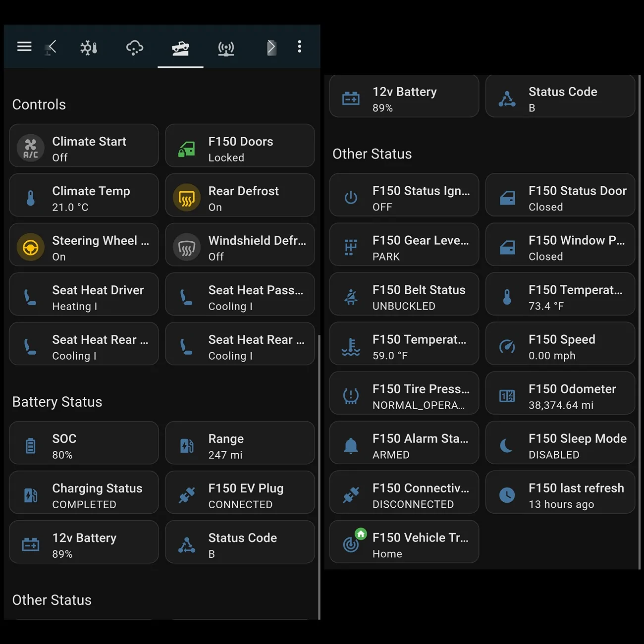Open the hamburger menu
Viewport: 644px width, 644px height.
tap(24, 47)
